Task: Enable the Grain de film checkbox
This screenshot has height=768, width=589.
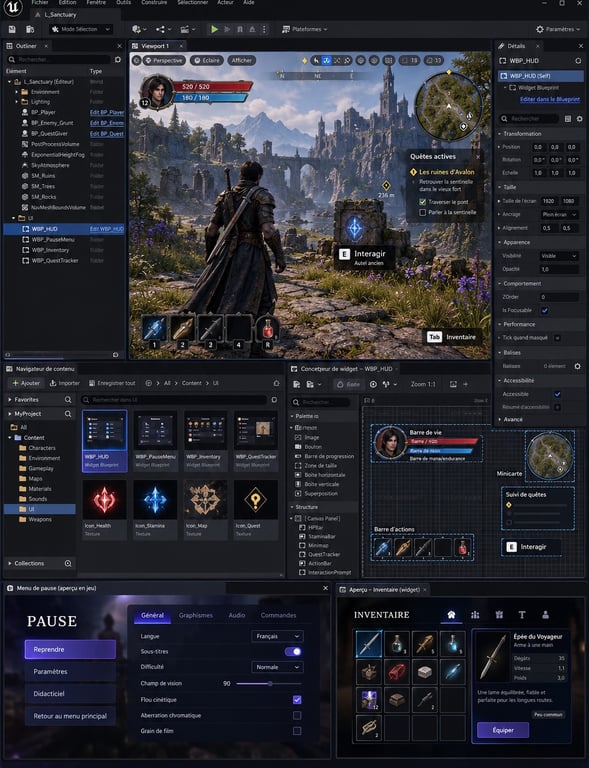Action: [297, 731]
